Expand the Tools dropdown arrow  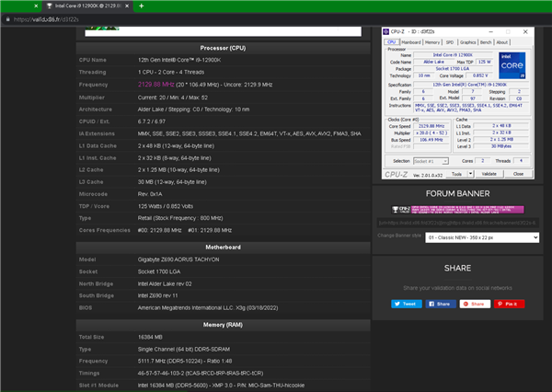click(x=470, y=174)
